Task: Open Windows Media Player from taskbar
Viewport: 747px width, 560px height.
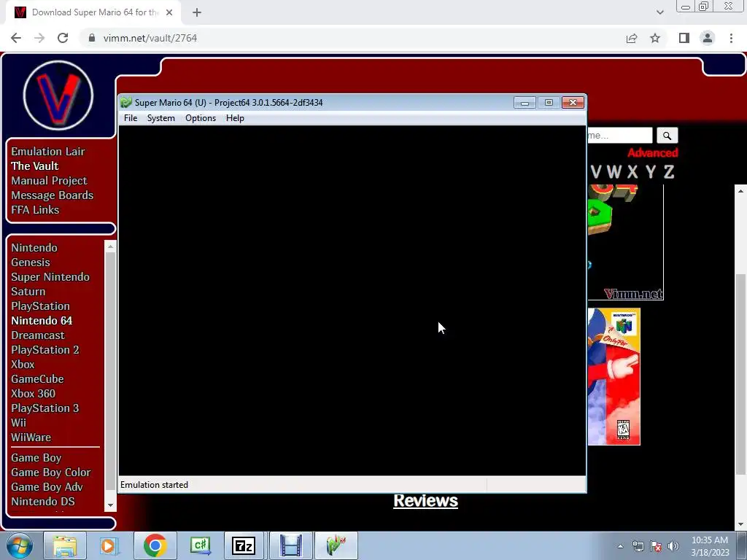Action: point(109,545)
